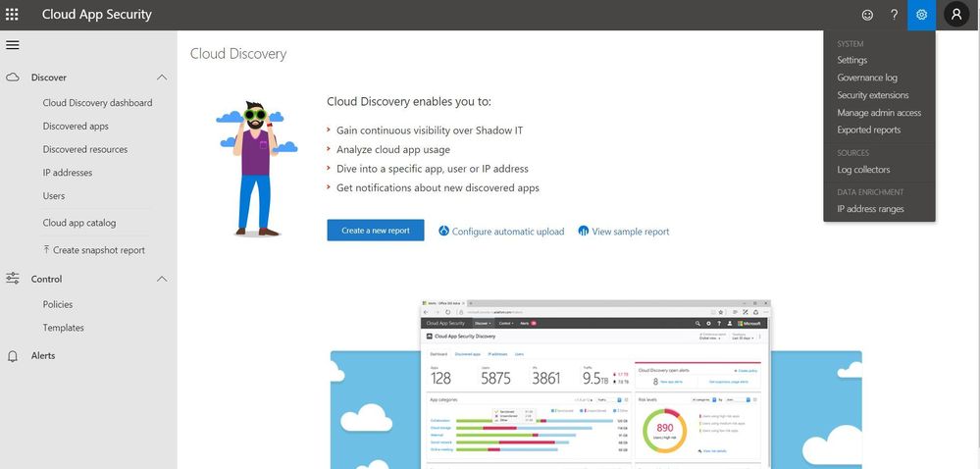This screenshot has width=980, height=469.
Task: Click Configure automatic upload link
Action: pyautogui.click(x=508, y=232)
